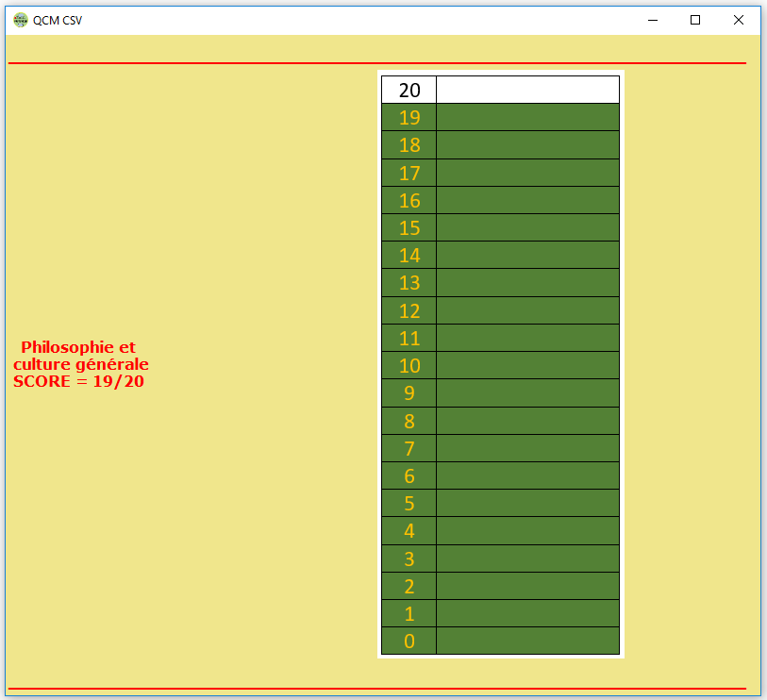Select the white row labeled 20
Screen dimensions: 767x700
click(x=408, y=90)
